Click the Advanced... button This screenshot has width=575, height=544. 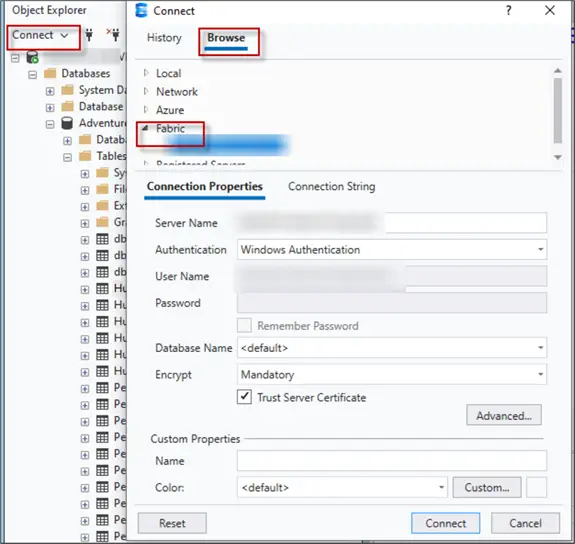pyautogui.click(x=503, y=415)
